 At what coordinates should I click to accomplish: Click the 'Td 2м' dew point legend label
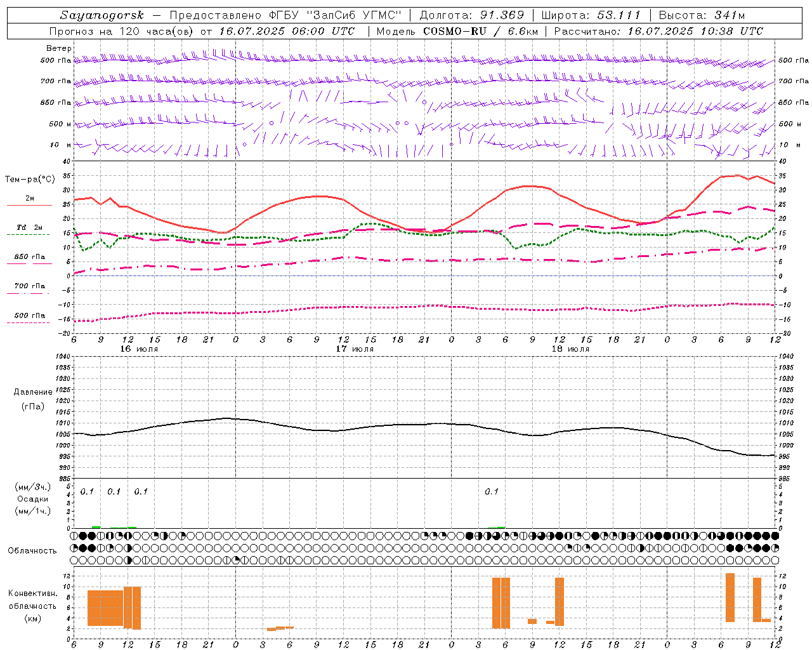[29, 227]
